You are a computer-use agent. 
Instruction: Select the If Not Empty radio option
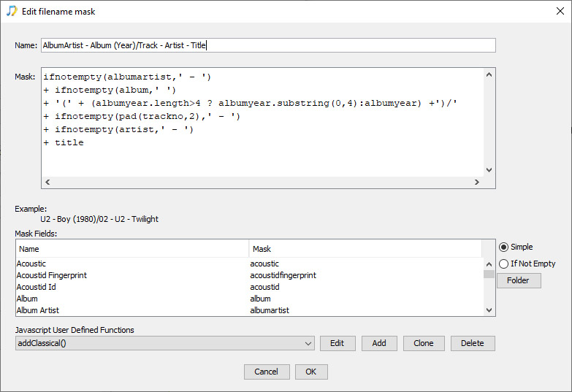[504, 264]
